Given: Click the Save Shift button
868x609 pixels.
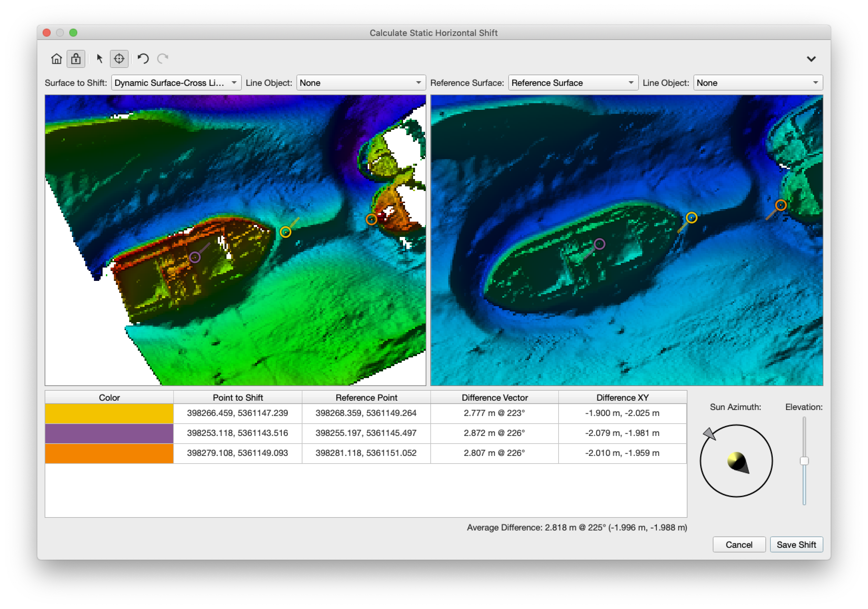Looking at the screenshot, I should [796, 544].
